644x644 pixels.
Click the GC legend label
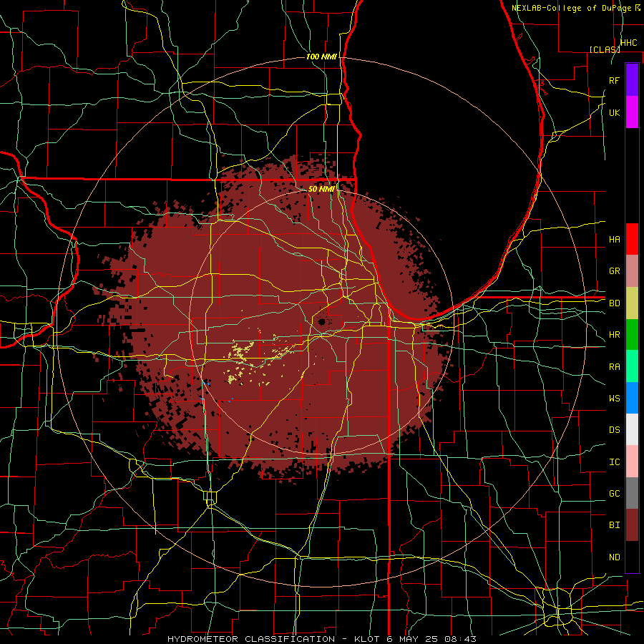pos(614,494)
